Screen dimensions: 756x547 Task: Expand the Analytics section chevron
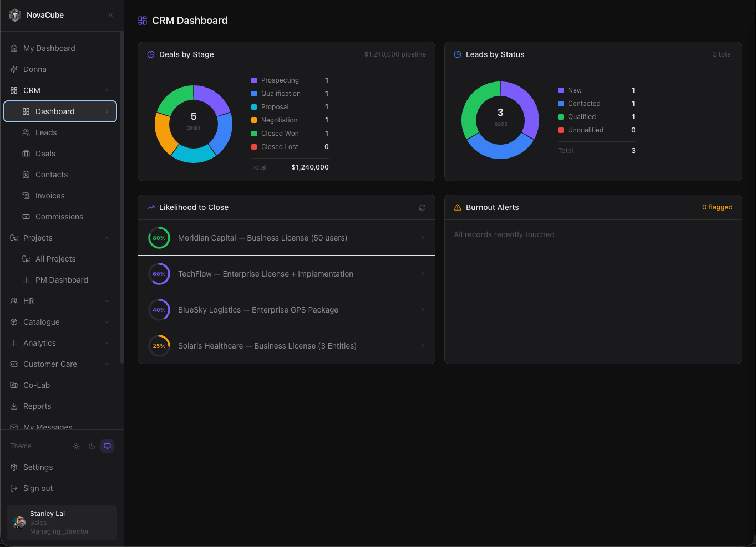pos(107,343)
